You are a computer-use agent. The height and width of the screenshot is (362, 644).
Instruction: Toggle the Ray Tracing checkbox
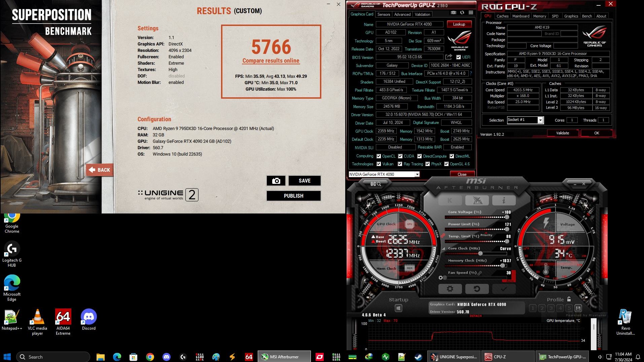(x=400, y=164)
